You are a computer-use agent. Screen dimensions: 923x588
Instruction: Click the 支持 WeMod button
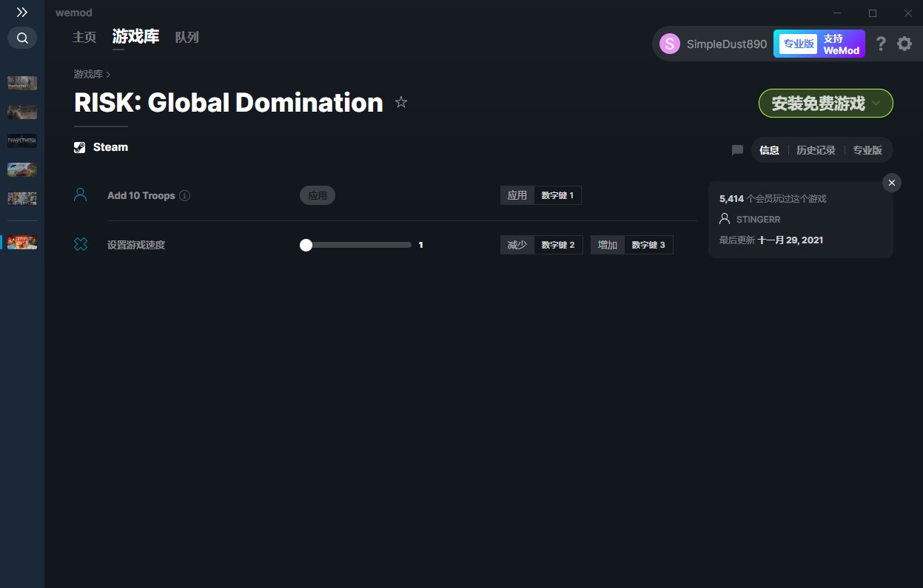pyautogui.click(x=842, y=44)
